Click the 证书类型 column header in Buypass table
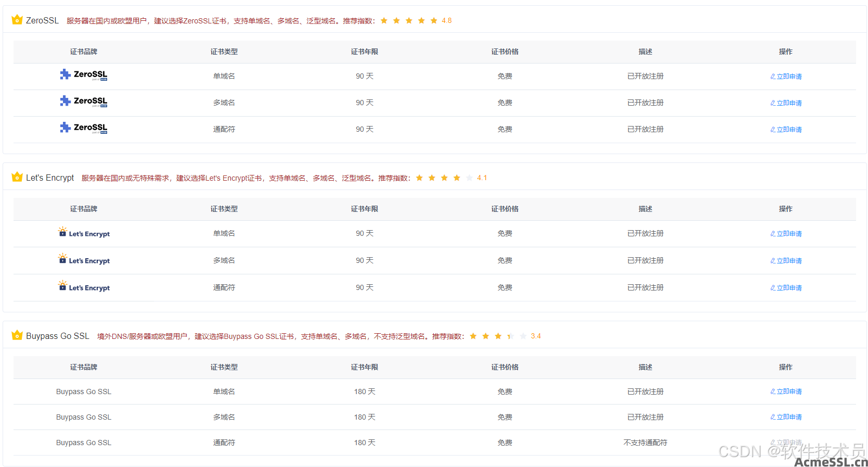Image resolution: width=868 pixels, height=467 pixels. coord(224,368)
